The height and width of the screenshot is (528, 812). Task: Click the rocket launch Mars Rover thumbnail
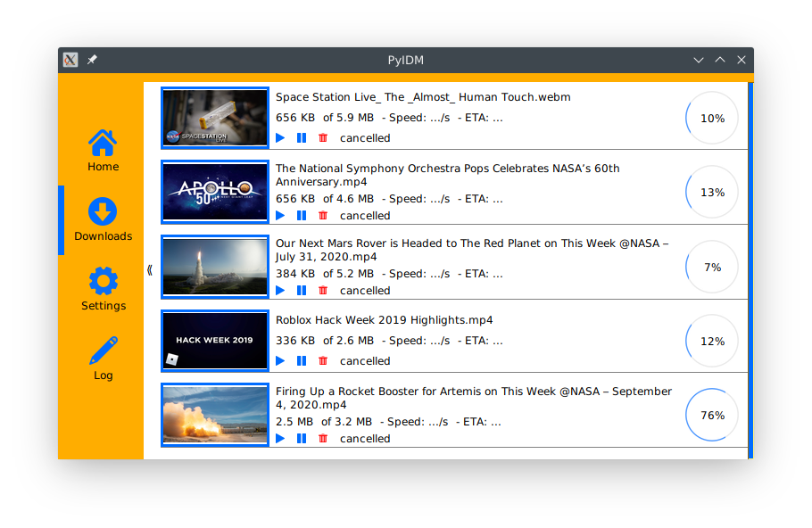click(x=215, y=267)
